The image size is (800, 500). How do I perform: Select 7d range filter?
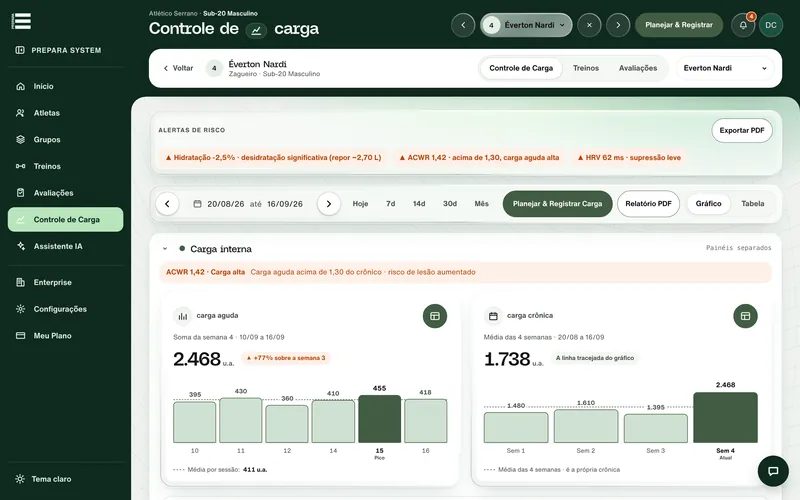coord(390,204)
